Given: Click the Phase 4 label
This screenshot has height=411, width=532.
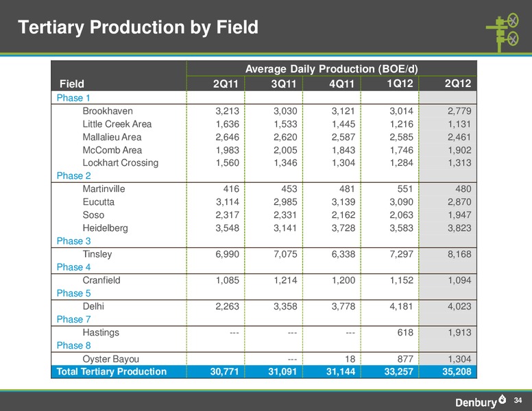Looking at the screenshot, I should point(73,267).
